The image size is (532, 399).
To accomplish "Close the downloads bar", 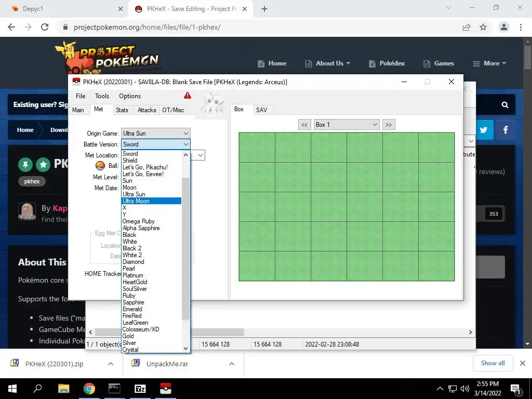I will click(x=523, y=363).
